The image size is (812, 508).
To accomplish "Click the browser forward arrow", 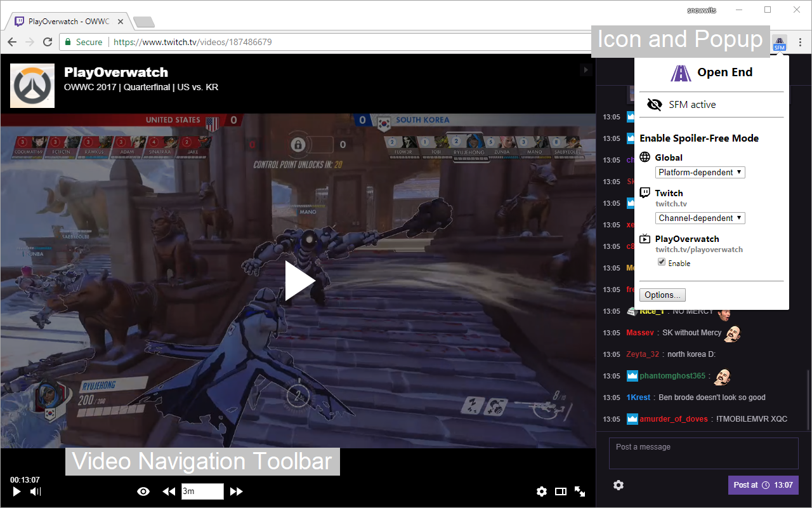I will point(30,42).
